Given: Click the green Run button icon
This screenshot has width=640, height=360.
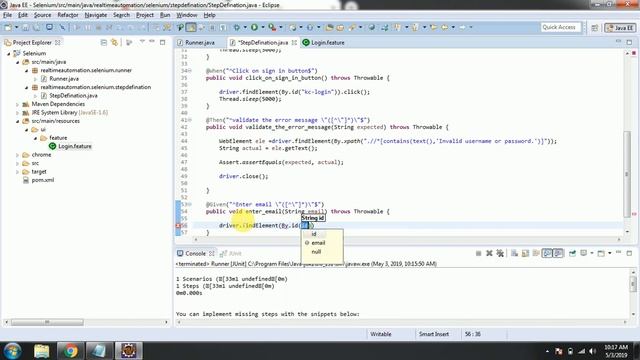Looking at the screenshot, I should tap(254, 27).
